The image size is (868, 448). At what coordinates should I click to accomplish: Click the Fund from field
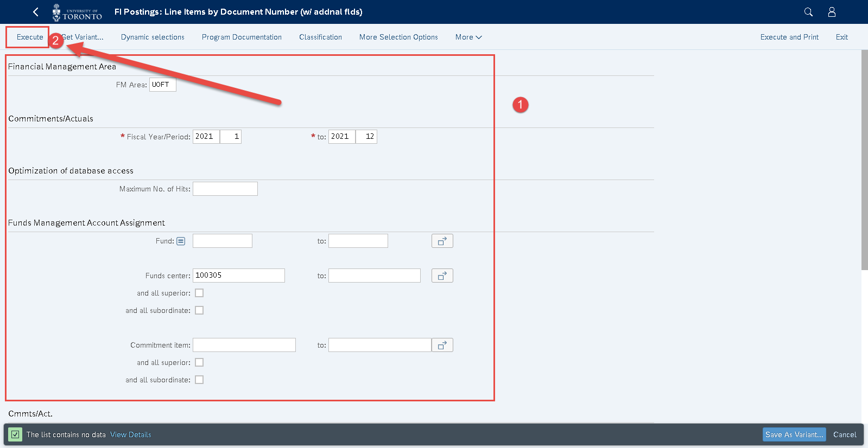(x=223, y=241)
